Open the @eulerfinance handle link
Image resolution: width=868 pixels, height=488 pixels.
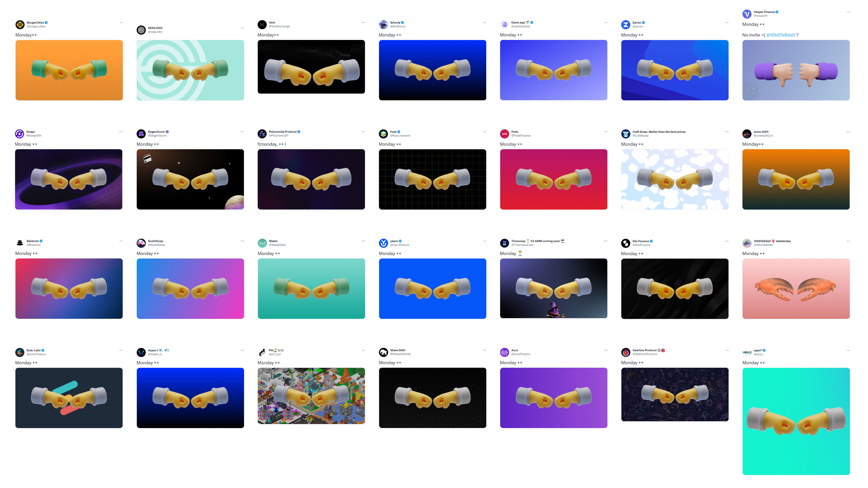pyautogui.click(x=36, y=354)
